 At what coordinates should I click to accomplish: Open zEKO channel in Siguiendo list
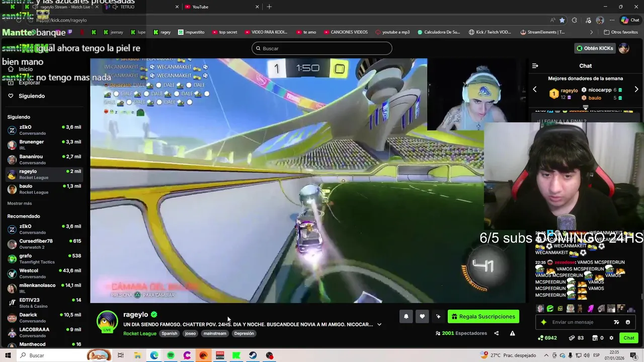(44, 130)
